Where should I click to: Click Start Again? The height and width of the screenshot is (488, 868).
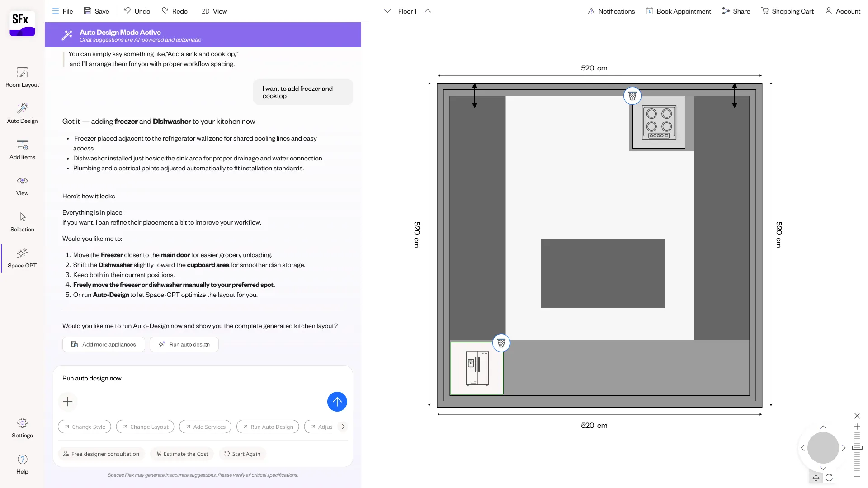click(242, 454)
